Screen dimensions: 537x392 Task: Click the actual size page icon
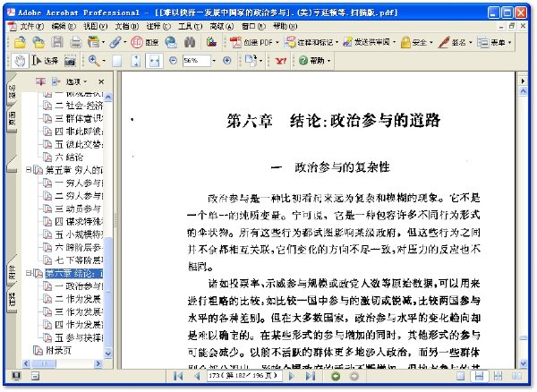pyautogui.click(x=117, y=61)
